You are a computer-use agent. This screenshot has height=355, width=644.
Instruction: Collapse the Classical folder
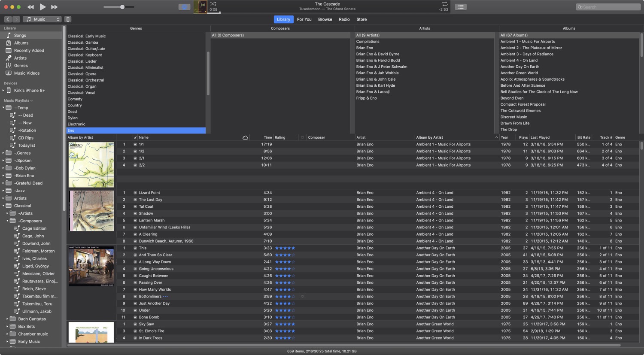tap(3, 206)
